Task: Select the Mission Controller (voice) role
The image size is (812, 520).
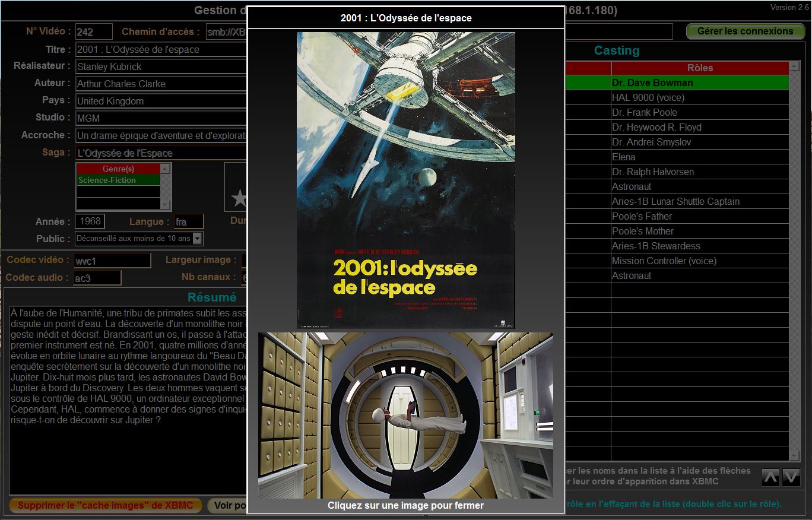Action: pyautogui.click(x=700, y=261)
